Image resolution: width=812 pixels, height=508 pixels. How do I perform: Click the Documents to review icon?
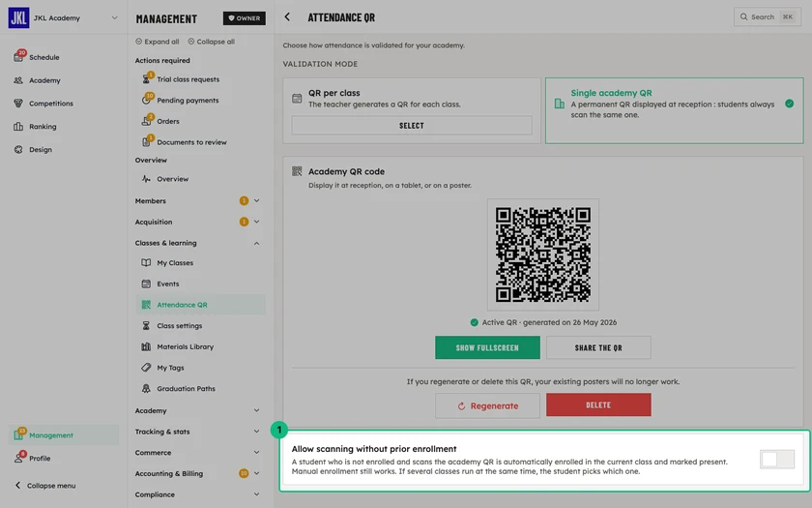147,142
